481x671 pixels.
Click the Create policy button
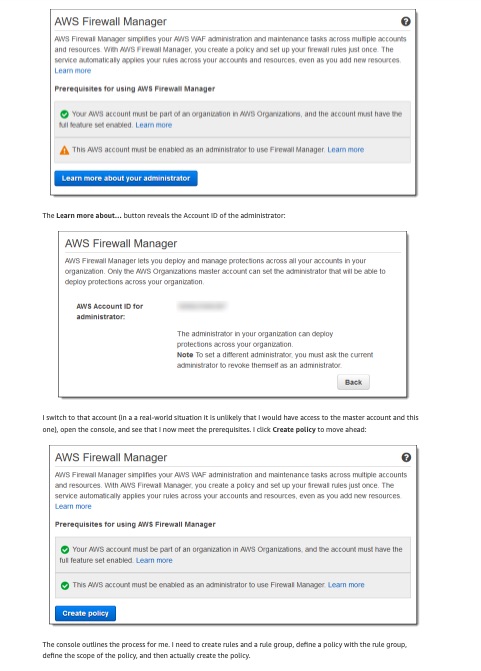85,613
